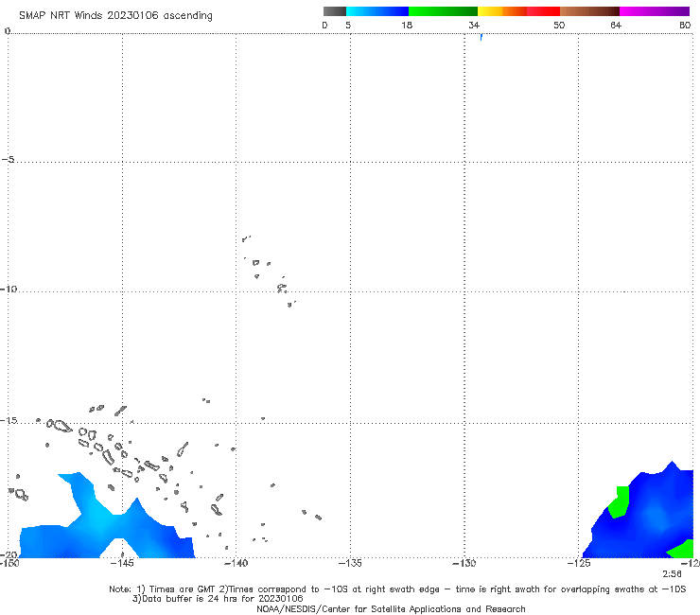This screenshot has height=615, width=700.
Task: Click the red color bar segment before 50
Action: (543, 11)
